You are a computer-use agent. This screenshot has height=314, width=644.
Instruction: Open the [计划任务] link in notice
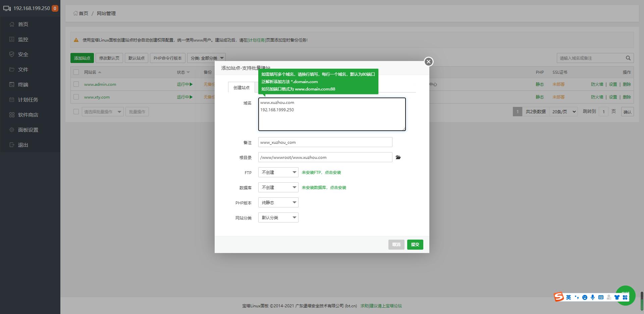tap(257, 40)
